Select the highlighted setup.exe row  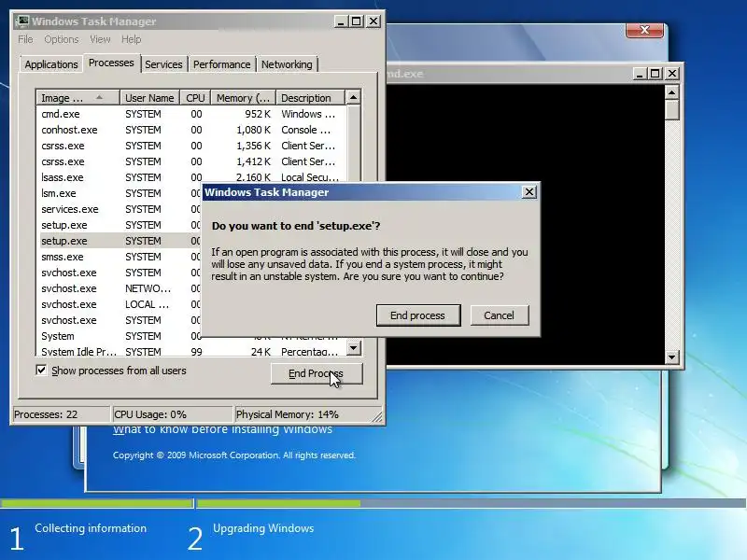click(x=120, y=241)
